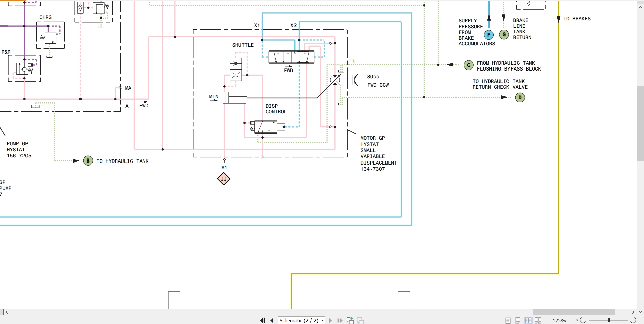Enable two-page scrolling layout

pos(538,320)
